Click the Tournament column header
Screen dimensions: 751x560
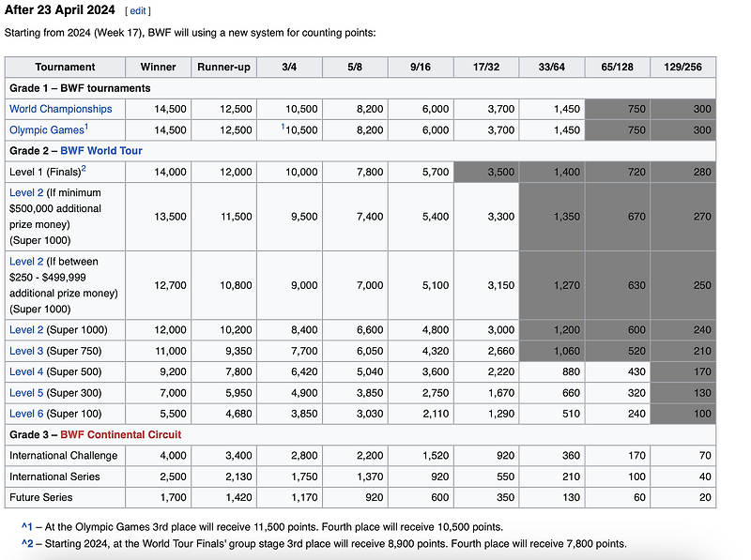coord(65,67)
